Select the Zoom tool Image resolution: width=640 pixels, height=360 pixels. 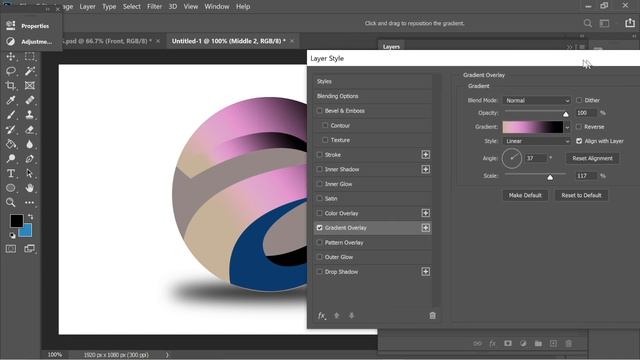tap(11, 202)
